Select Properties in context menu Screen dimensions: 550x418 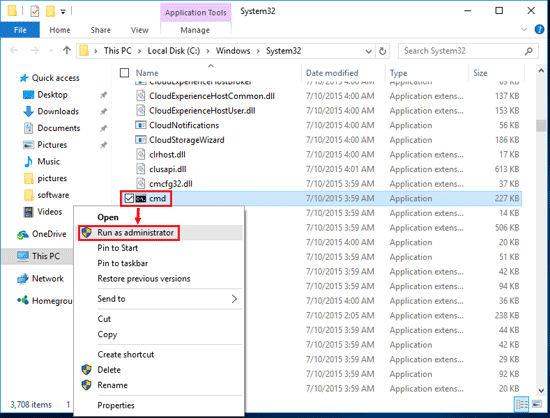(116, 405)
